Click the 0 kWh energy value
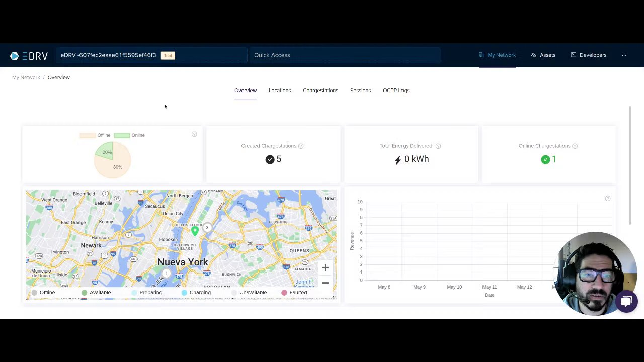 417,159
